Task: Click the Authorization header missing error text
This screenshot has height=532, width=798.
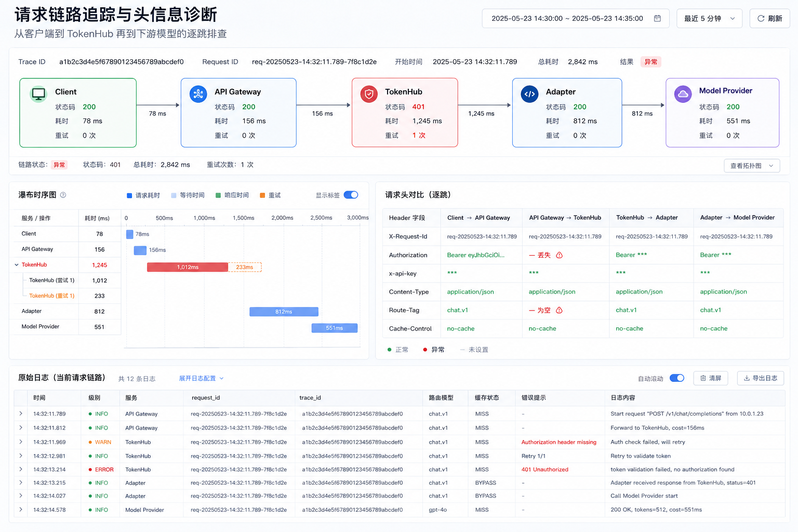Action: point(559,442)
